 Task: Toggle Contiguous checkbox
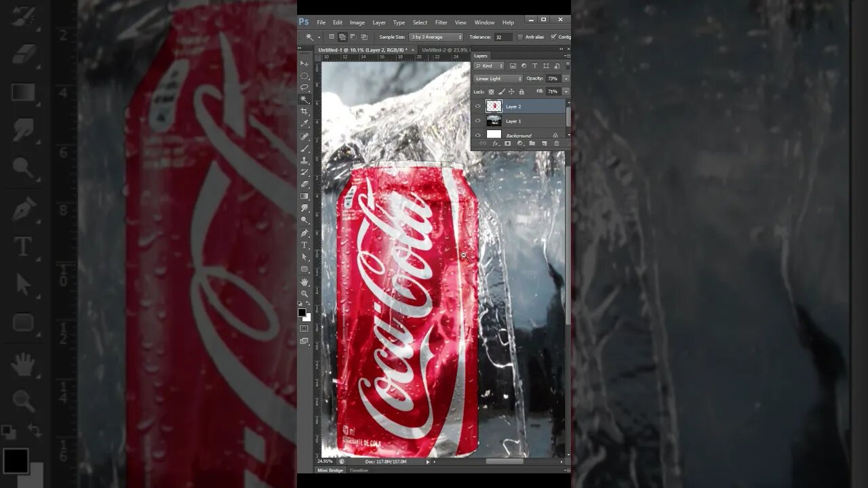coord(553,37)
